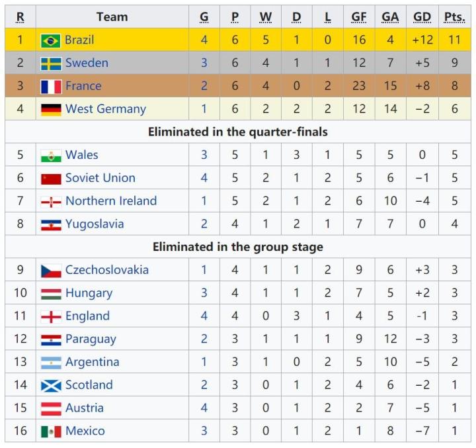
Task: Click the Scotland flag icon
Action: (x=50, y=385)
